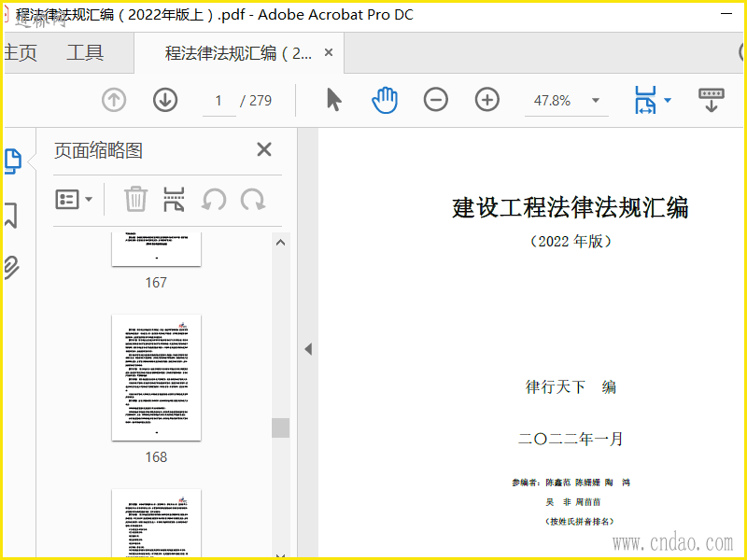This screenshot has width=747, height=560.
Task: Click the fit width page display icon
Action: click(x=645, y=100)
